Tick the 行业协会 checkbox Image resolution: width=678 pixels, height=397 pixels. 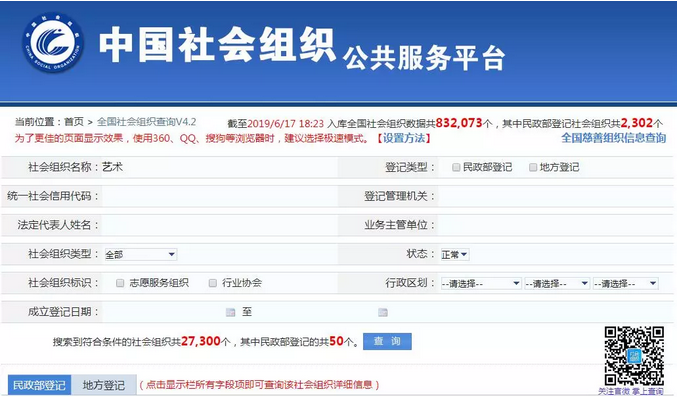coord(212,283)
